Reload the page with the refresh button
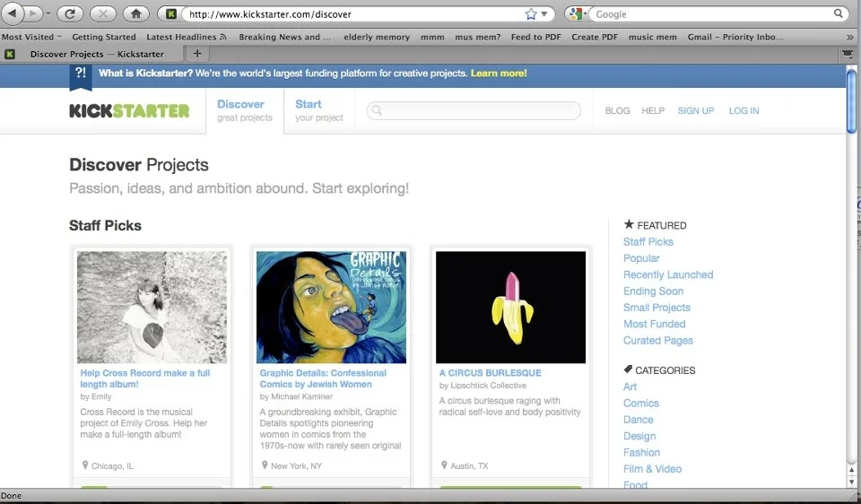Screen dimensions: 861x504 point(69,13)
